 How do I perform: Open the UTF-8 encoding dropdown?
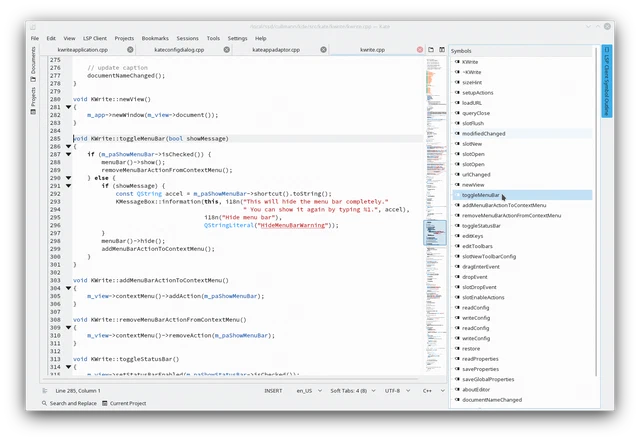(x=397, y=391)
